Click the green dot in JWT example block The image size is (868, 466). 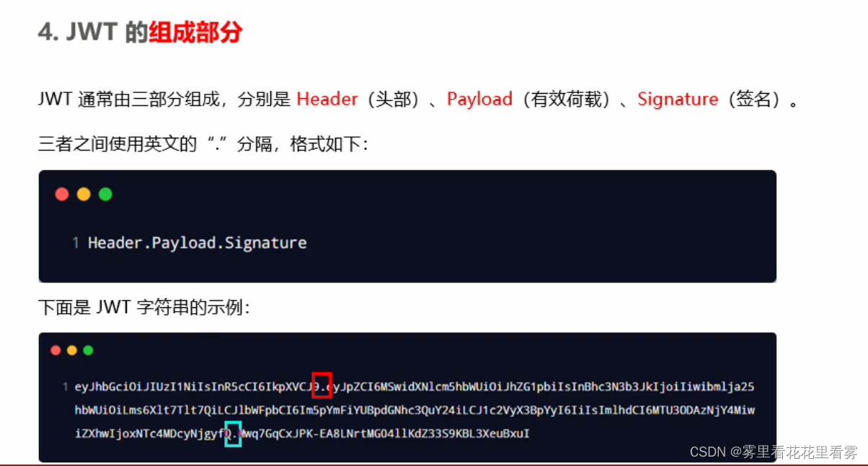(x=88, y=351)
